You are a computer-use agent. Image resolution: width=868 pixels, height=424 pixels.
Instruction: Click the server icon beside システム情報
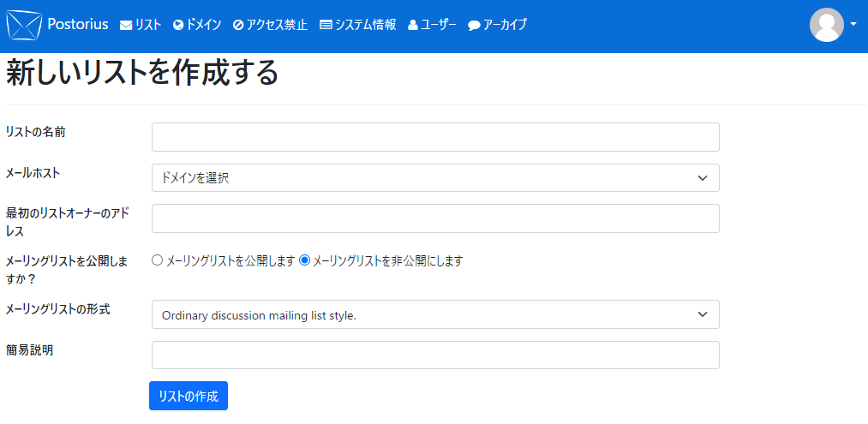click(x=326, y=26)
